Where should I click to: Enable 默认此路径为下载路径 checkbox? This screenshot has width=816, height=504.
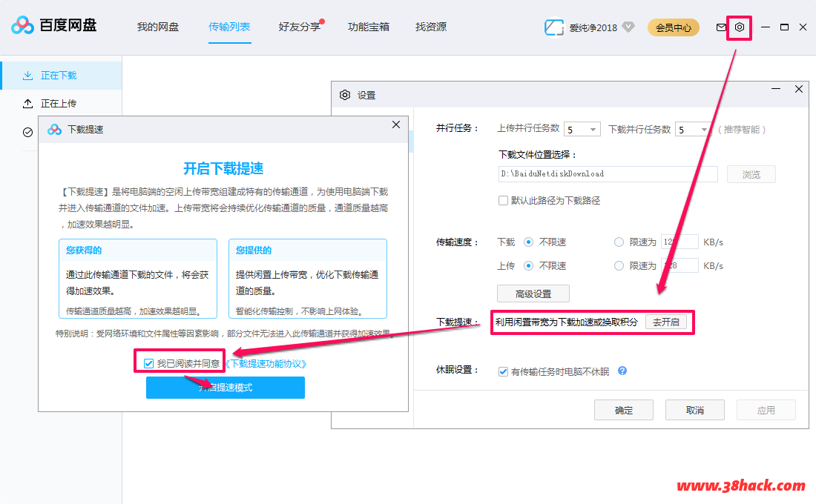click(x=504, y=200)
